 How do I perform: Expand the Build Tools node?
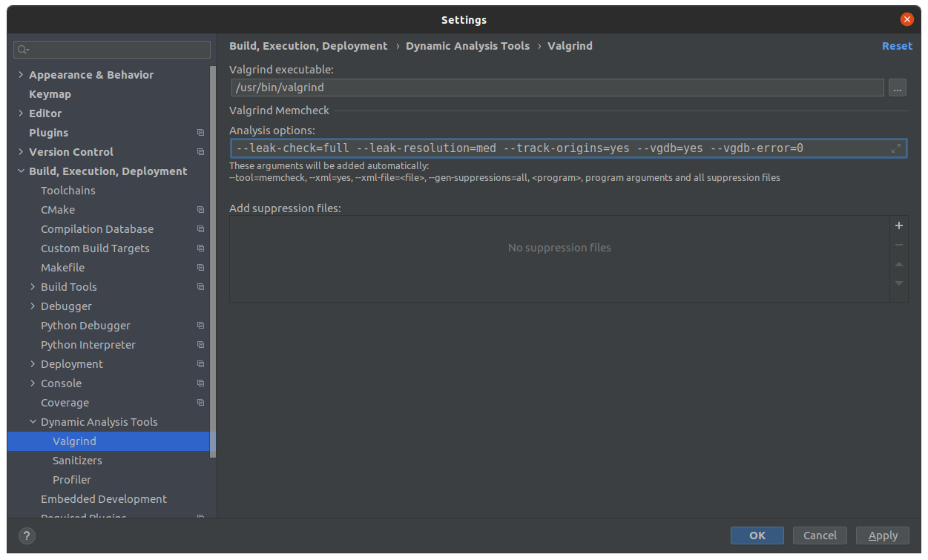point(33,287)
